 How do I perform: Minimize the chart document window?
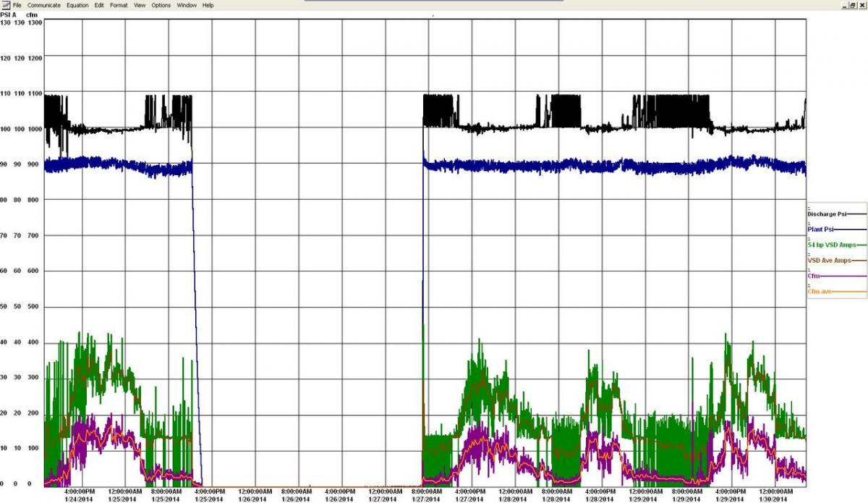click(845, 5)
